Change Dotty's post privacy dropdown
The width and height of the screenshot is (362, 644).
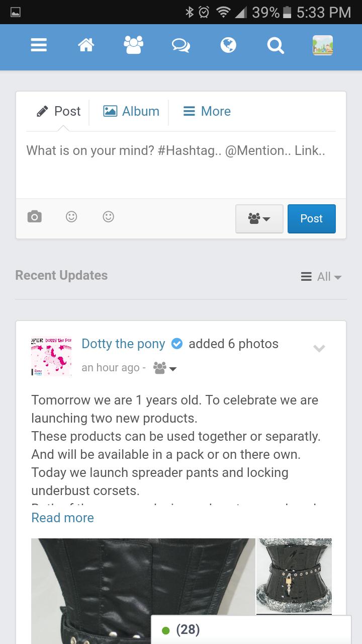(x=165, y=368)
